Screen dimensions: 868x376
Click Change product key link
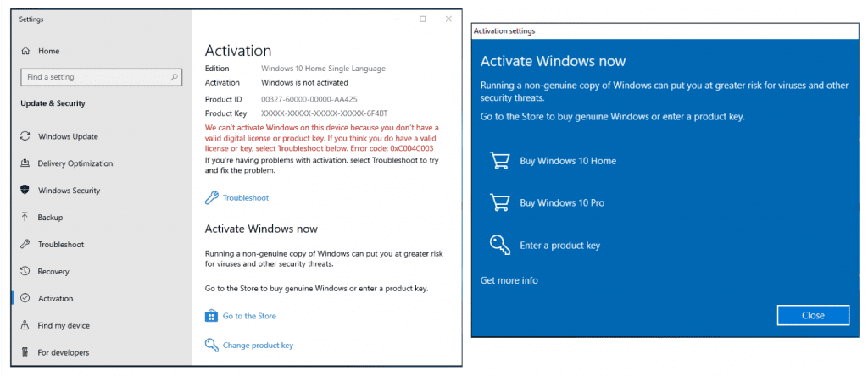coord(258,345)
